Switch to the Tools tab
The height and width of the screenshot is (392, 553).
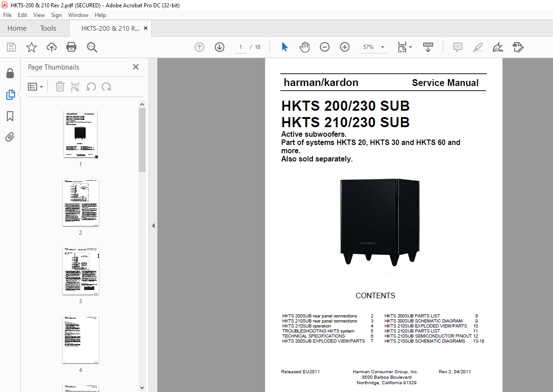pyautogui.click(x=48, y=28)
